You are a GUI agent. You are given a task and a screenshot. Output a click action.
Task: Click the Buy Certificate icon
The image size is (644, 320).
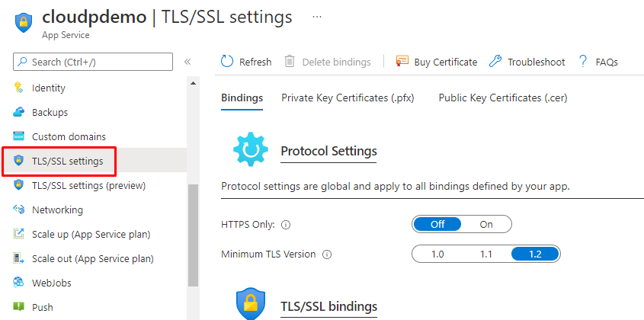point(402,62)
